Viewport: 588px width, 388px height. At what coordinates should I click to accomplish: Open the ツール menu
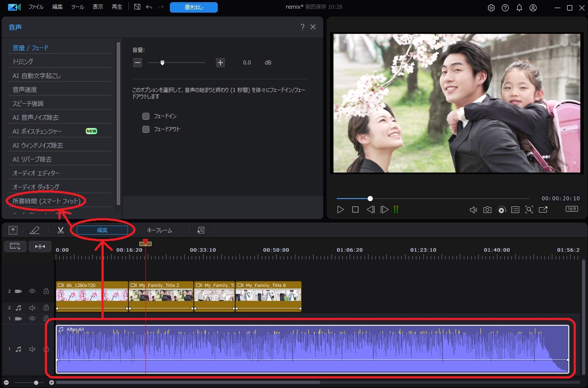tap(78, 7)
